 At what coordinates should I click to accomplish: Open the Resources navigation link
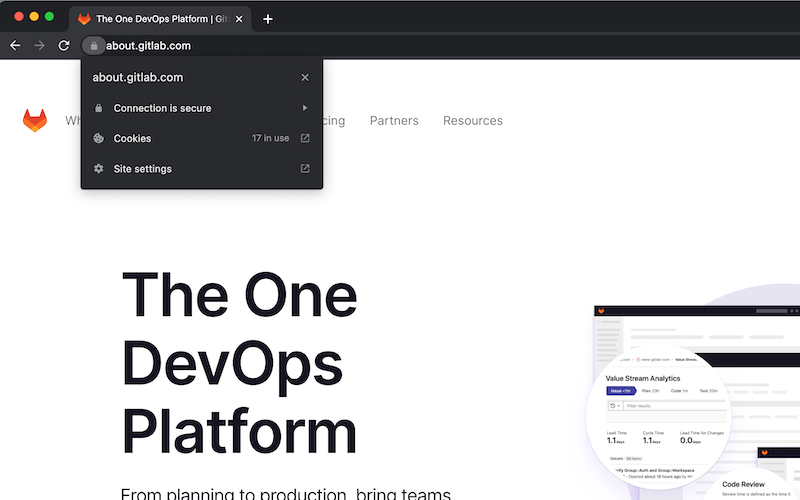[x=472, y=120]
